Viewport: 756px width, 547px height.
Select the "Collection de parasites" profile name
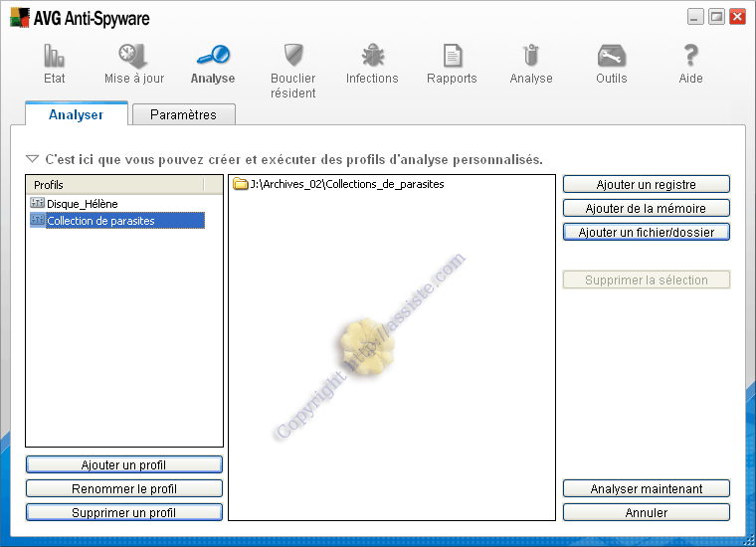pyautogui.click(x=100, y=221)
